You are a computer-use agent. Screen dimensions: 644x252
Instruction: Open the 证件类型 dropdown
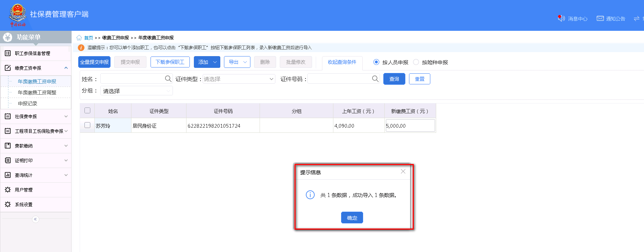[x=239, y=79]
